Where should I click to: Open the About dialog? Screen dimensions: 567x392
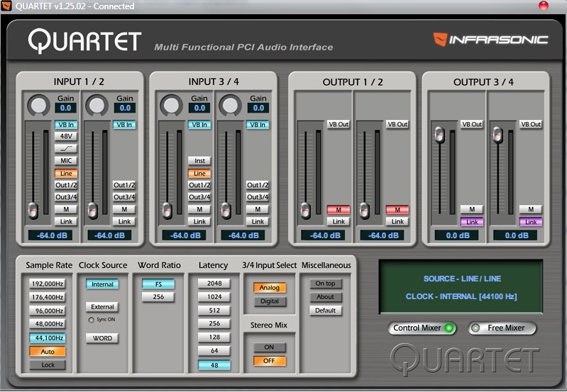coord(326,297)
